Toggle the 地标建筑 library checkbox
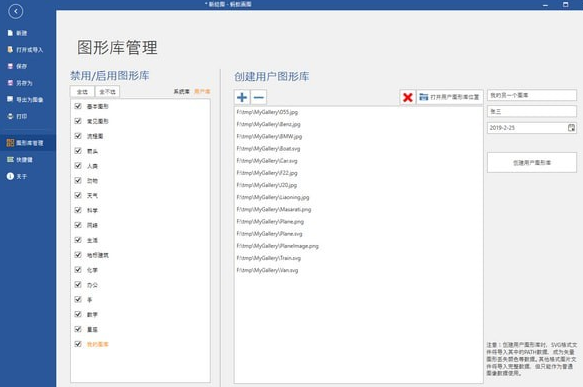Screen dimensions: 583x387 tap(78, 255)
